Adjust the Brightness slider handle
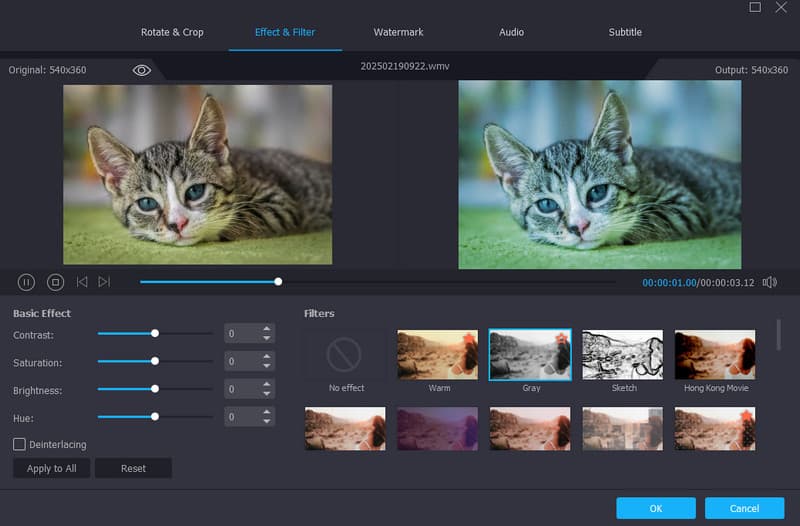The image size is (800, 526). 155,389
